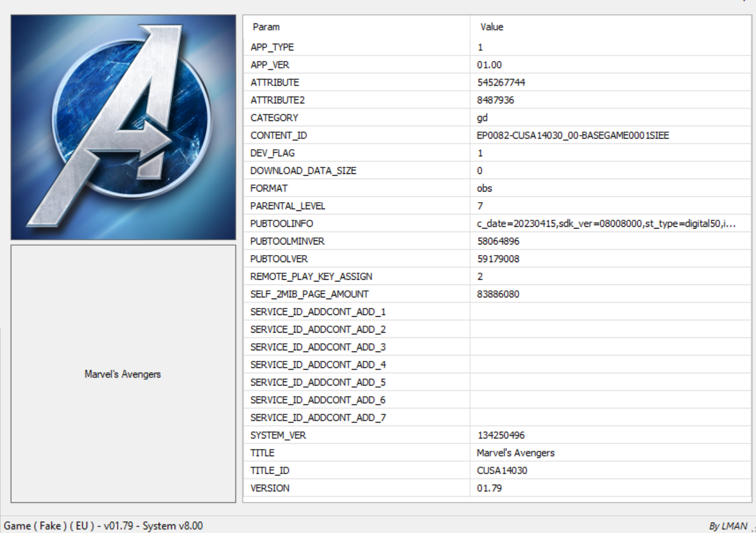Click the value 58064896
The image size is (756, 533).
pos(498,242)
